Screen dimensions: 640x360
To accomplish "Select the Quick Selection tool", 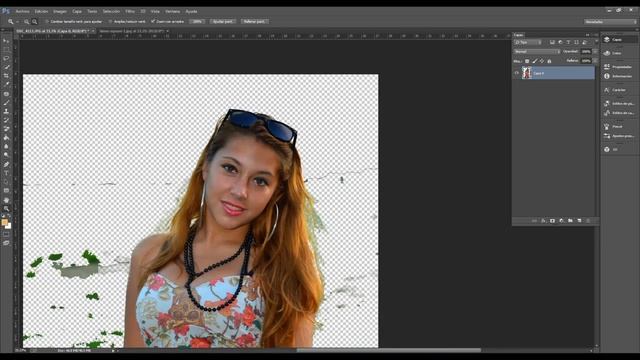I will pos(6,67).
